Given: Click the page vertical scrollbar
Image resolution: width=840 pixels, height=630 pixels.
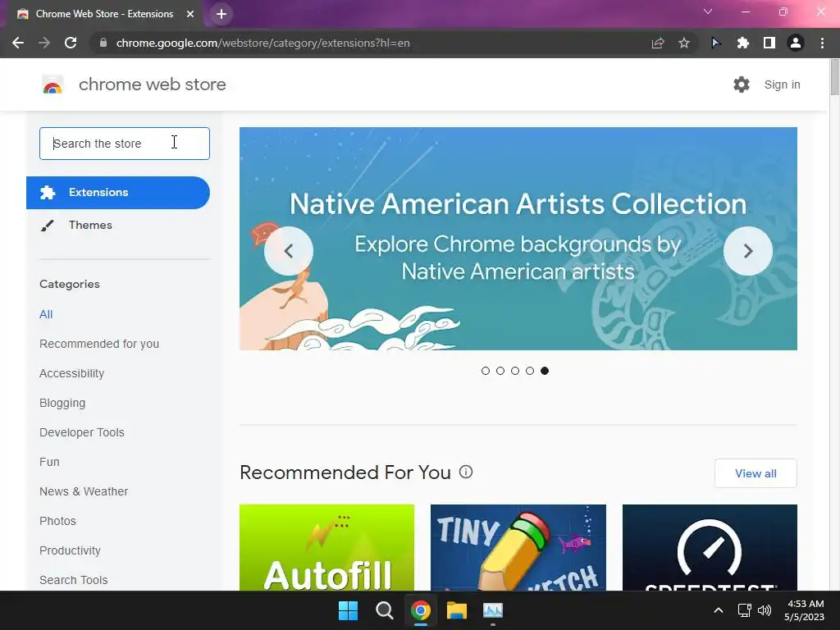Looking at the screenshot, I should click(x=834, y=78).
